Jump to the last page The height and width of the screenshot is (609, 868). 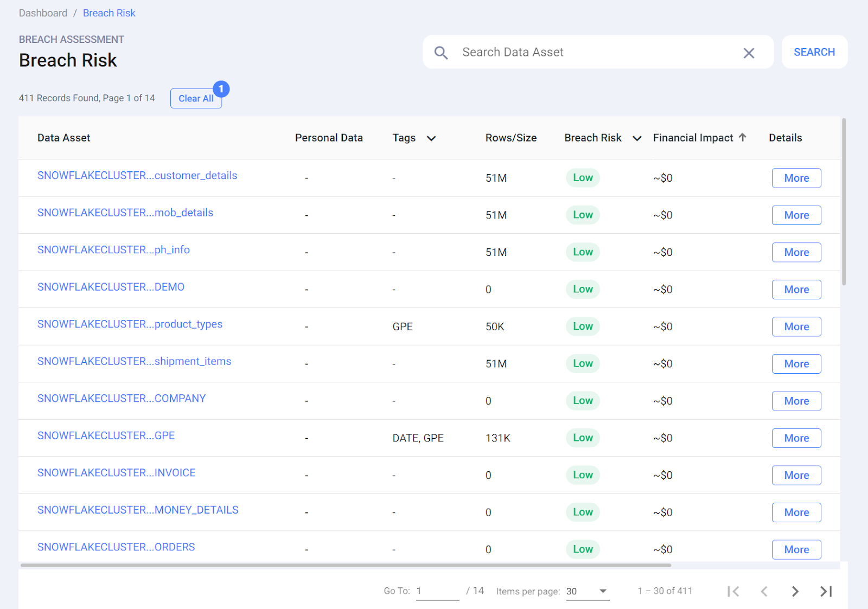(826, 591)
